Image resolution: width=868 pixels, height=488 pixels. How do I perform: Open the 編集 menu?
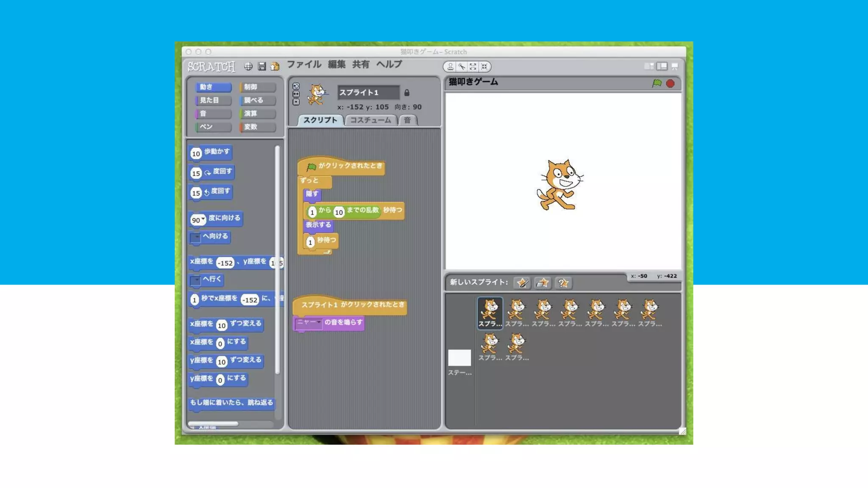(337, 64)
